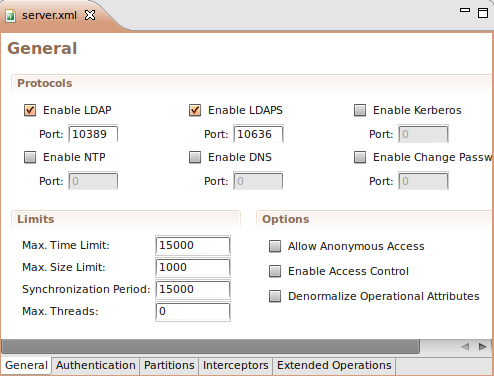Click the Protocols section header
The image size is (494, 376).
[45, 83]
